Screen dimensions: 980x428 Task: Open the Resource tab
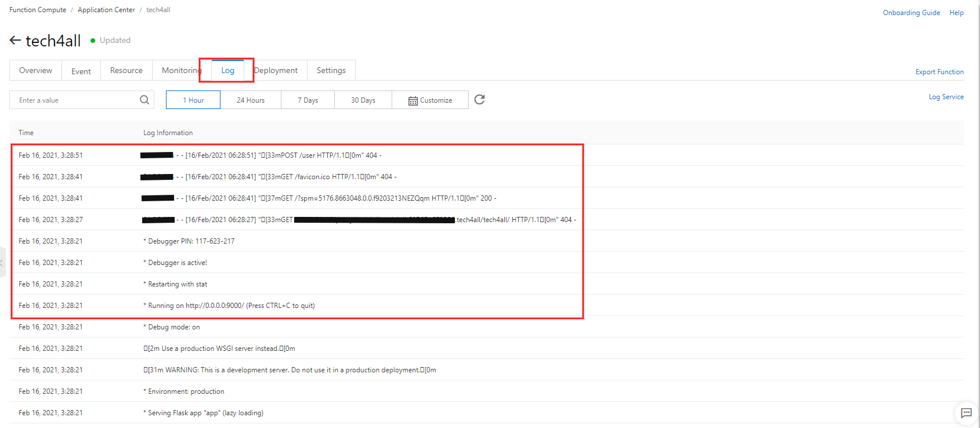coord(126,70)
